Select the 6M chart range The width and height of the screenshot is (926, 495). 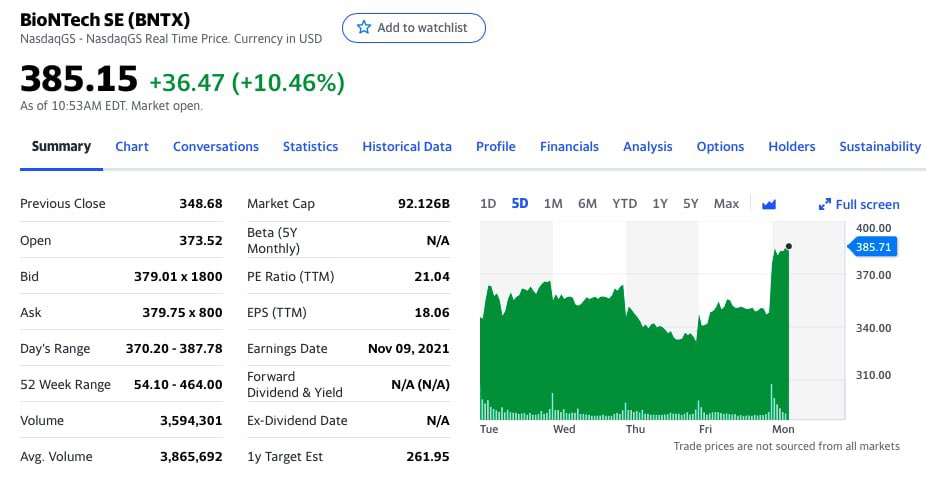tap(587, 204)
